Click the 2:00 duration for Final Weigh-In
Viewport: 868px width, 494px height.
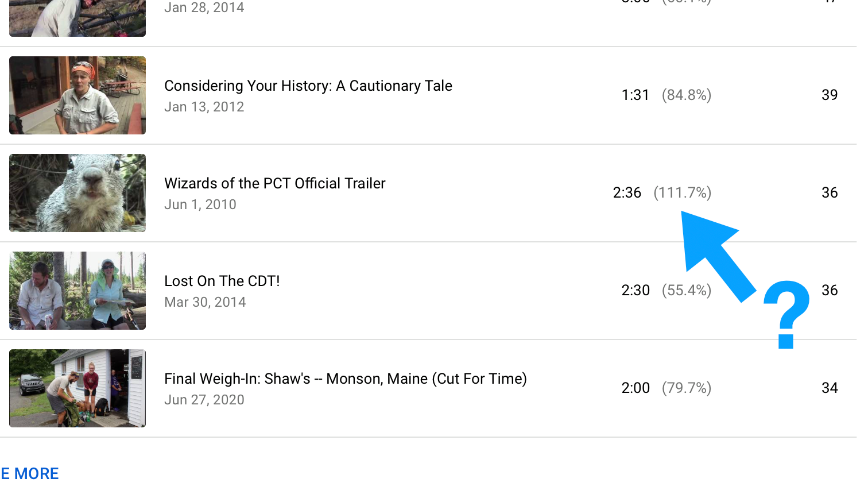(x=635, y=388)
